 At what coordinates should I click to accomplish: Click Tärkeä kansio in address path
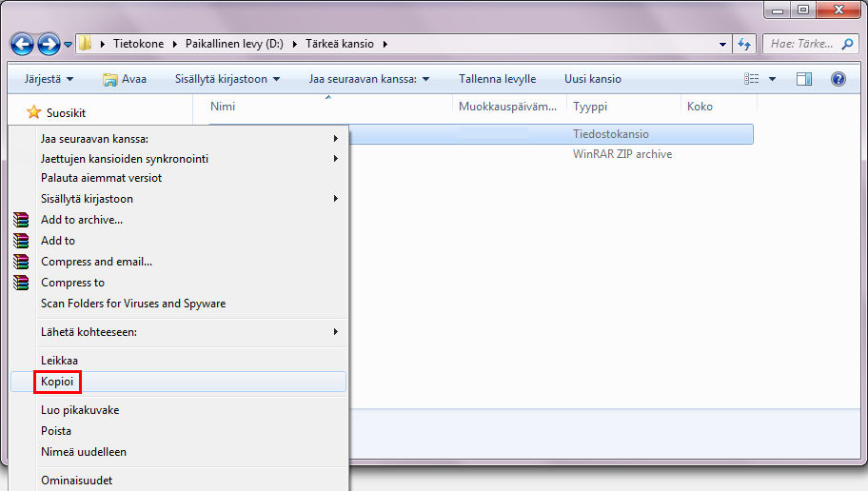click(340, 44)
